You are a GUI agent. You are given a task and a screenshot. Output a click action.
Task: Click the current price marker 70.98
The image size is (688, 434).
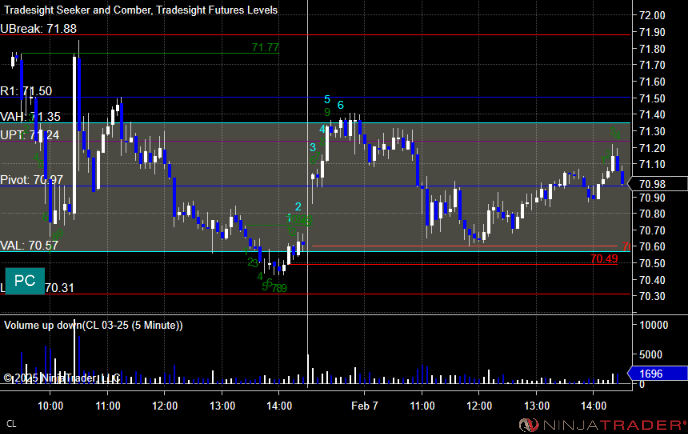point(658,184)
